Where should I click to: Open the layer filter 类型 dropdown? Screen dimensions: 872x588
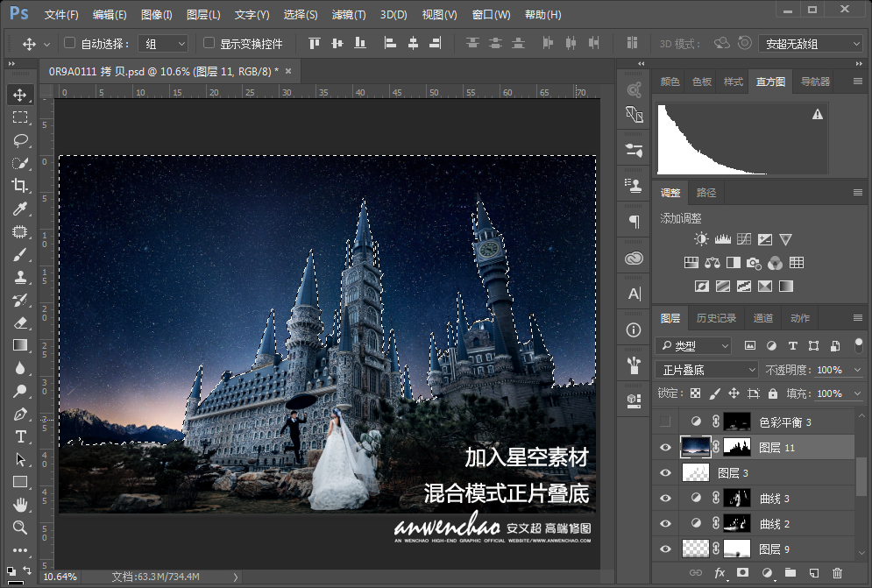[694, 345]
